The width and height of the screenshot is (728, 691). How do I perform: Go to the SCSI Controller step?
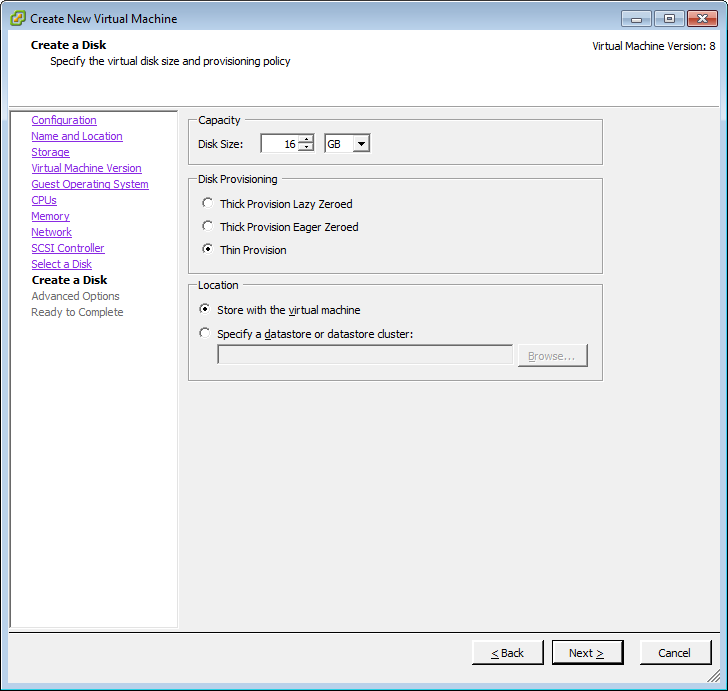(x=68, y=248)
